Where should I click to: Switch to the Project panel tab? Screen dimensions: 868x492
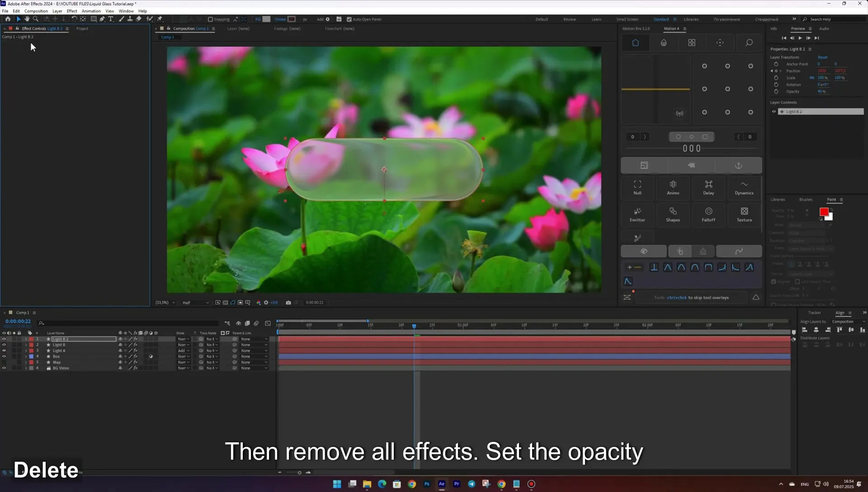tap(82, 28)
